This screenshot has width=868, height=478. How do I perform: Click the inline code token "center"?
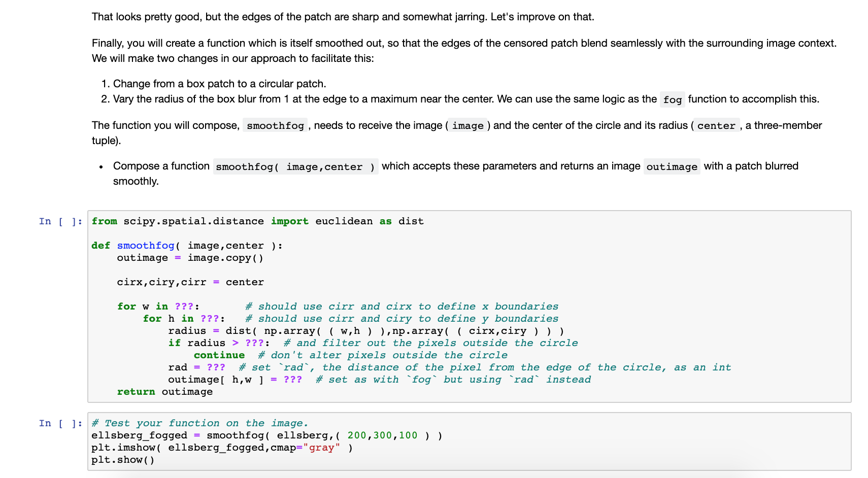tap(717, 125)
